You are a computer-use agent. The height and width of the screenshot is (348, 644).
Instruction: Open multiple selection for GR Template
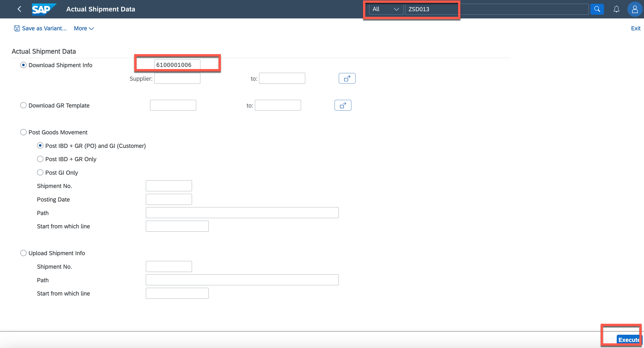coord(343,105)
